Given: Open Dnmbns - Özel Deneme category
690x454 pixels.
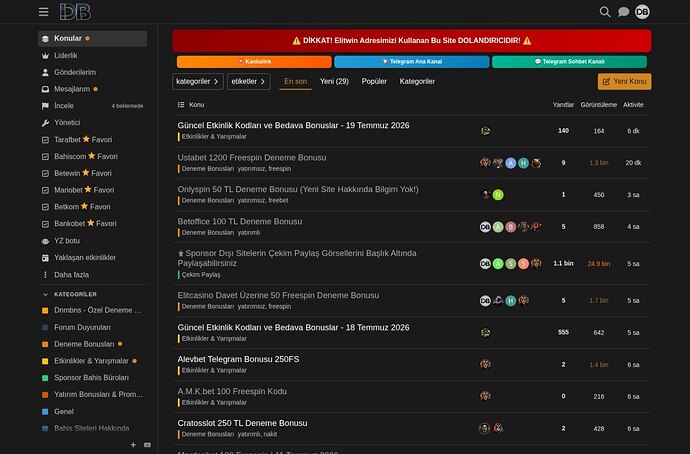Looking at the screenshot, I should pyautogui.click(x=92, y=310).
